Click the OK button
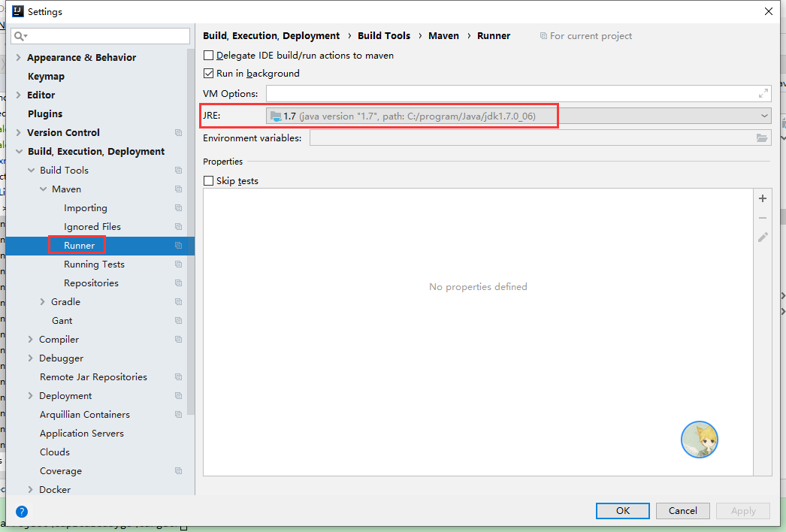This screenshot has height=532, width=786. coord(622,510)
